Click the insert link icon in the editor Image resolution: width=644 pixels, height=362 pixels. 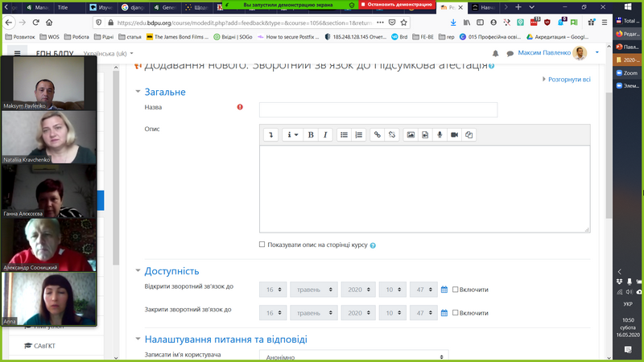pyautogui.click(x=377, y=135)
